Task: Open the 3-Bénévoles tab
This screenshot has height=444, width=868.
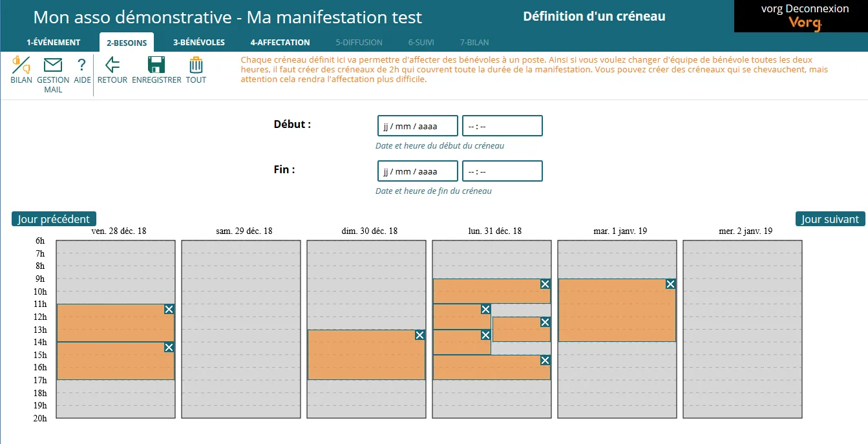Action: point(199,43)
